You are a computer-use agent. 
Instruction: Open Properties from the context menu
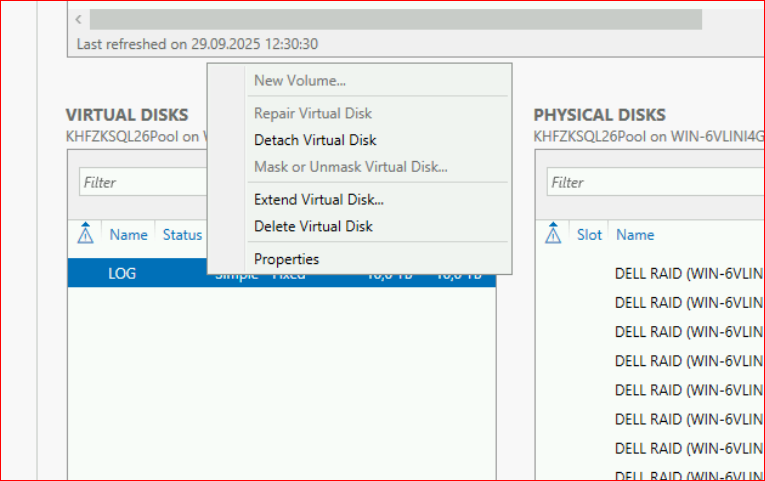click(x=286, y=259)
